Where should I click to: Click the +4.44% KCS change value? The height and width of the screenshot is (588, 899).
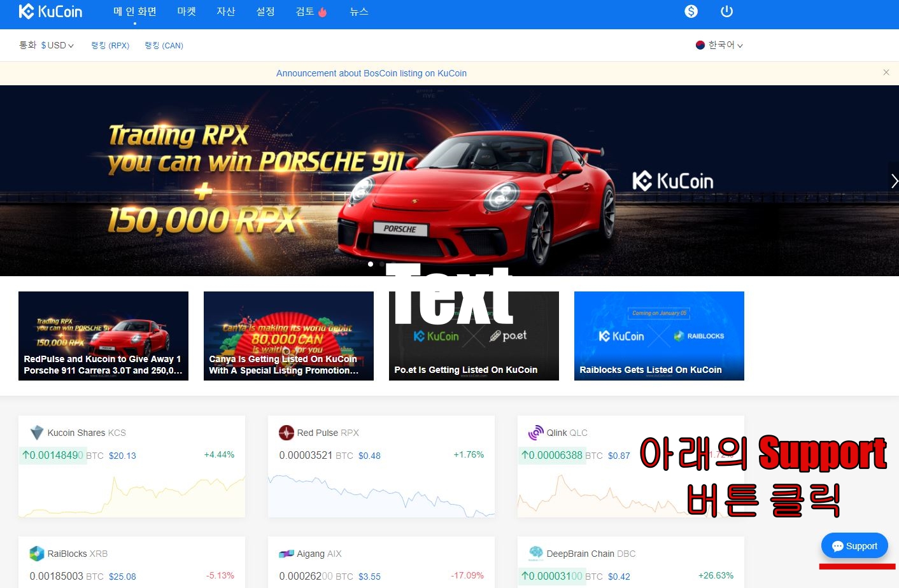click(219, 454)
